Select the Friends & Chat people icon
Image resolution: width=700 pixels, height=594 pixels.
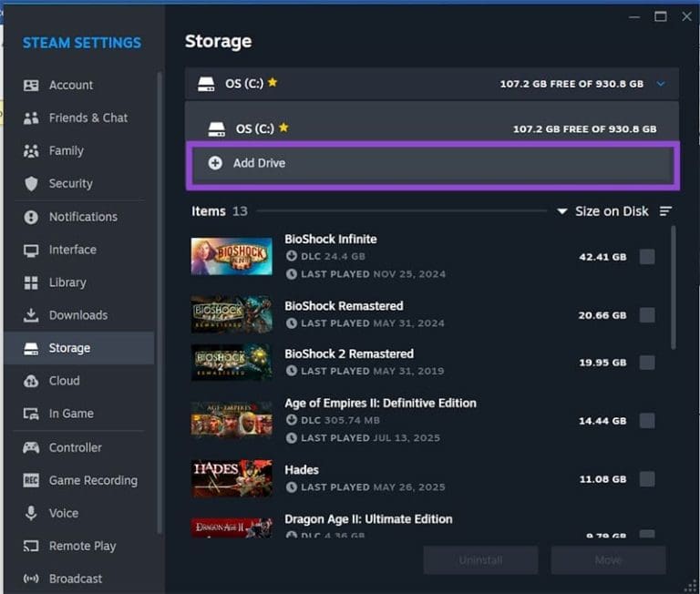[x=31, y=118]
